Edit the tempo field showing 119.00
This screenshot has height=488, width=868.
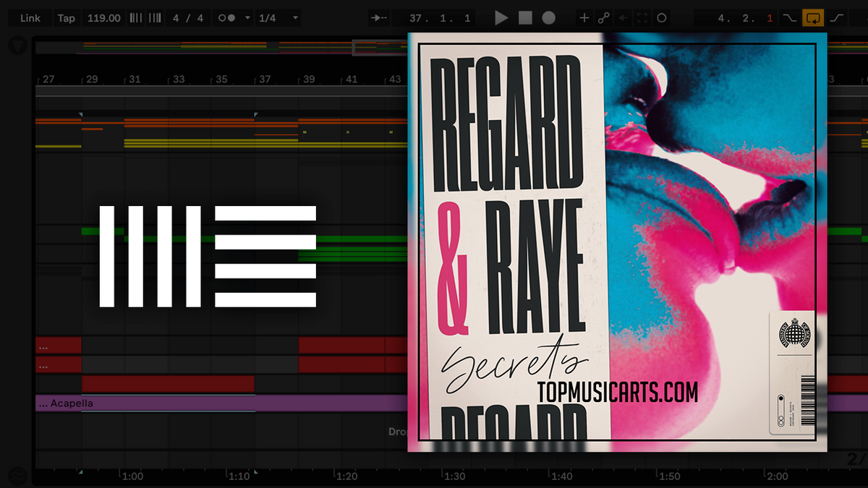coord(103,17)
